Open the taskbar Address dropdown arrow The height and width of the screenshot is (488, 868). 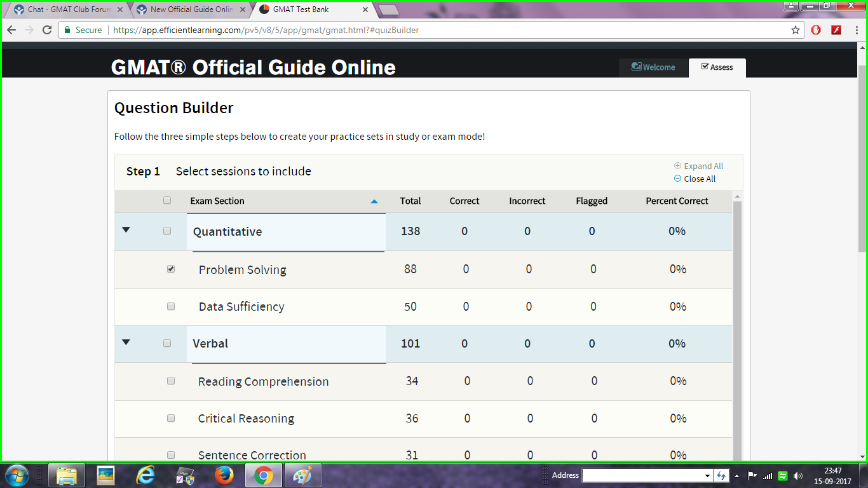[x=707, y=475]
